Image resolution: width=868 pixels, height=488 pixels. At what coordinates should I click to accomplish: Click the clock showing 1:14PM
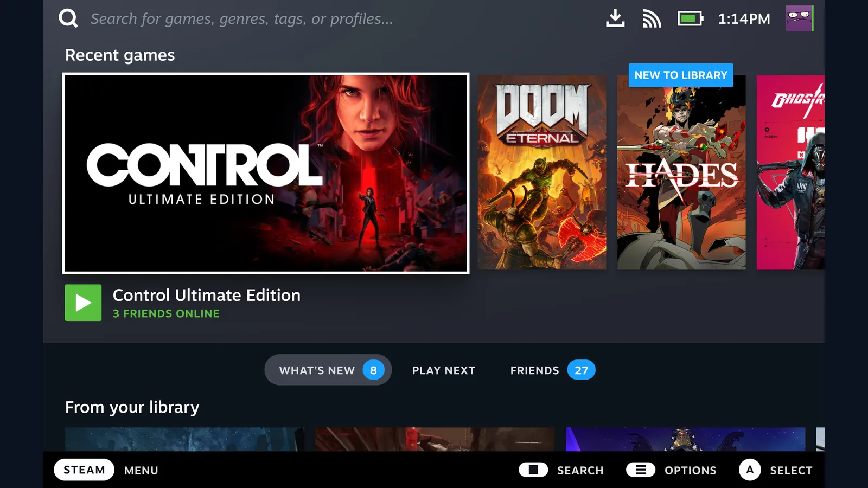coord(744,19)
